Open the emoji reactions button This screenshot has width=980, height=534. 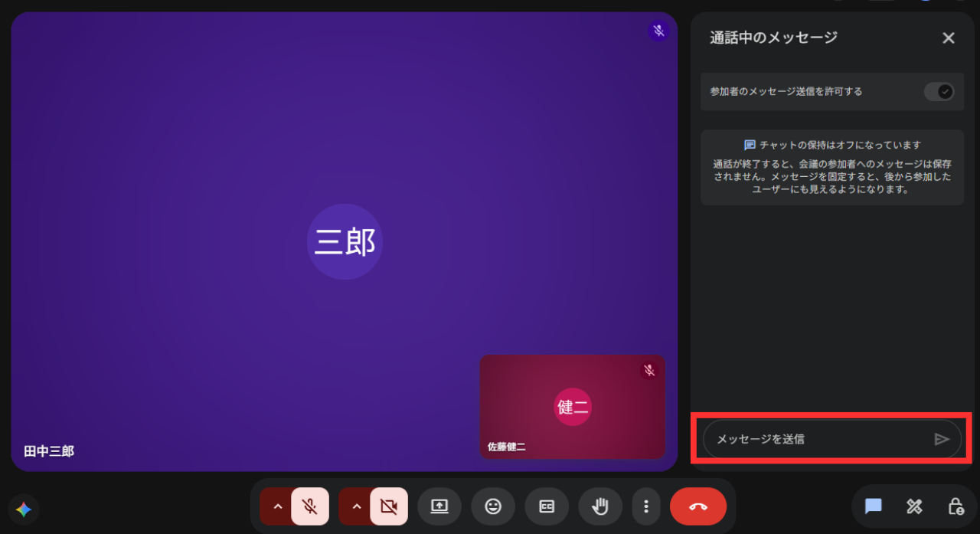tap(493, 506)
